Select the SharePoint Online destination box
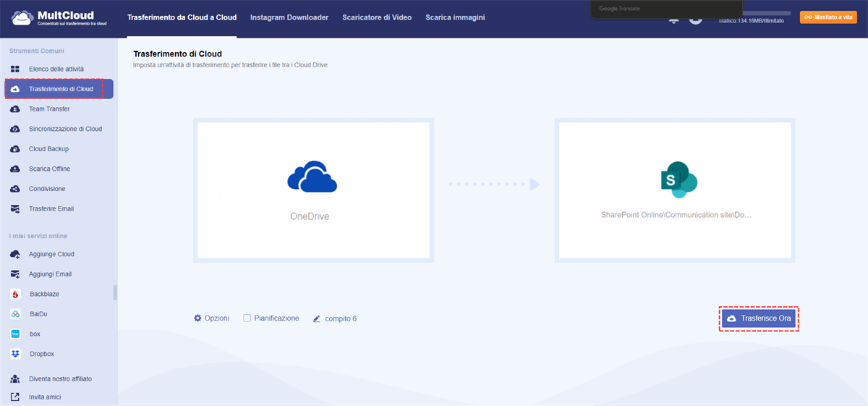This screenshot has height=406, width=868. pyautogui.click(x=676, y=190)
